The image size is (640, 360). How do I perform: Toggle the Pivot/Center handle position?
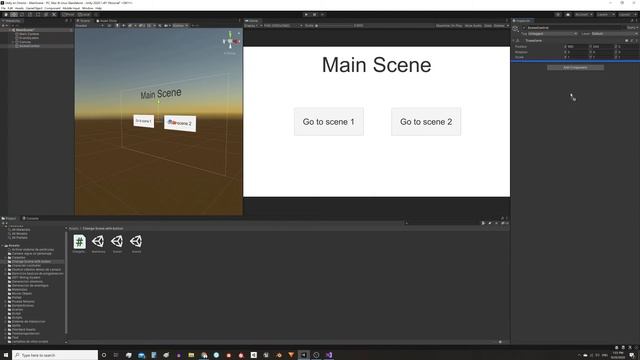[68, 15]
